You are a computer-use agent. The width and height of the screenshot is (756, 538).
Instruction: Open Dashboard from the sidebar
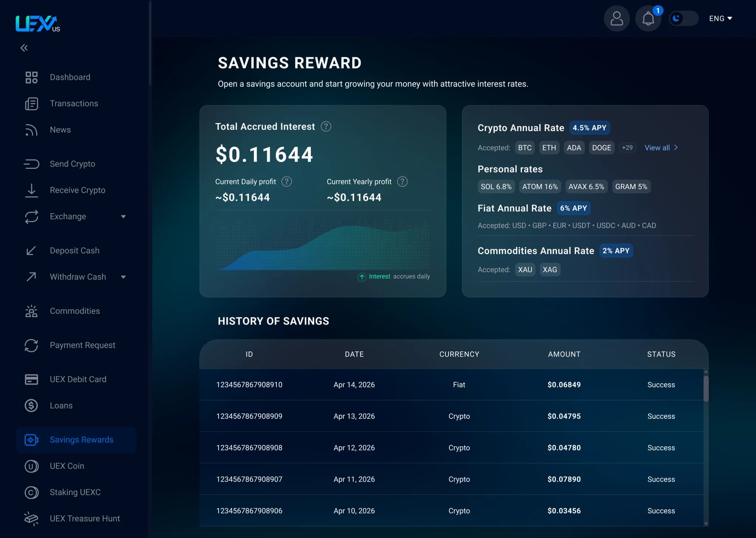tap(70, 77)
